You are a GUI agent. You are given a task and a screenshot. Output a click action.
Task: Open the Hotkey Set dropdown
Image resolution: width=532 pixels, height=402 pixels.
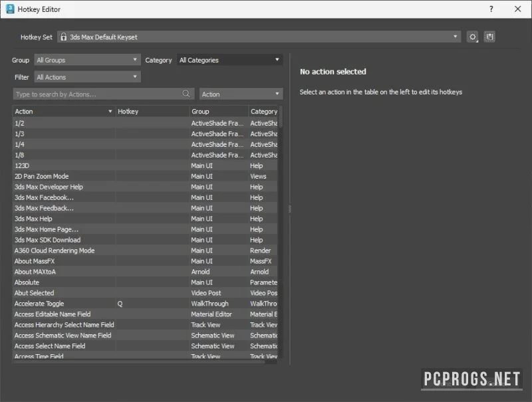click(x=259, y=37)
